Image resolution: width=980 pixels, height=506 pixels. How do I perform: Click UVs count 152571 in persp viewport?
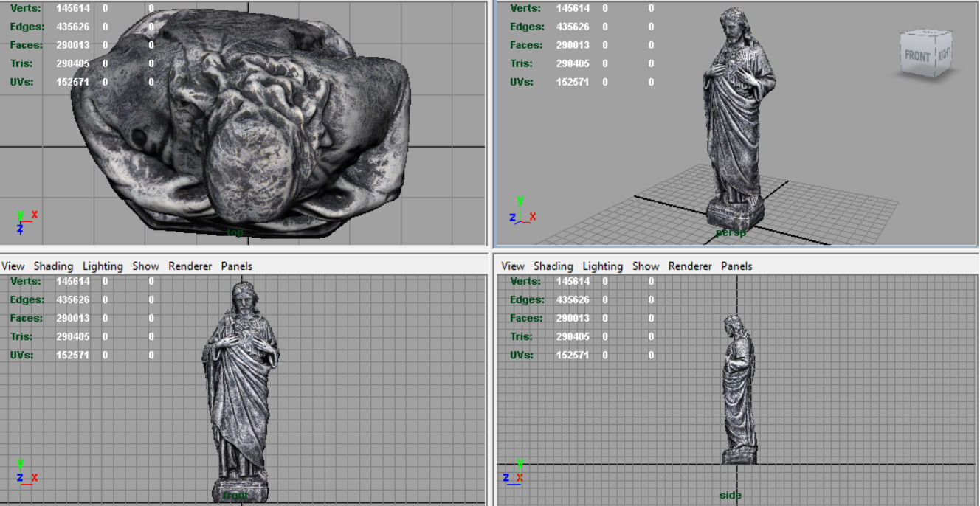click(573, 82)
